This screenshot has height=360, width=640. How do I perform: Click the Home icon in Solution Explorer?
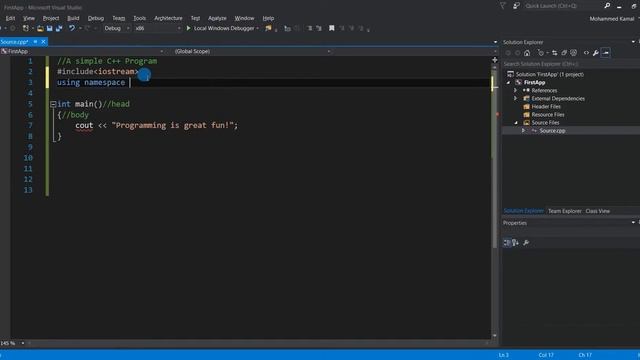(527, 53)
